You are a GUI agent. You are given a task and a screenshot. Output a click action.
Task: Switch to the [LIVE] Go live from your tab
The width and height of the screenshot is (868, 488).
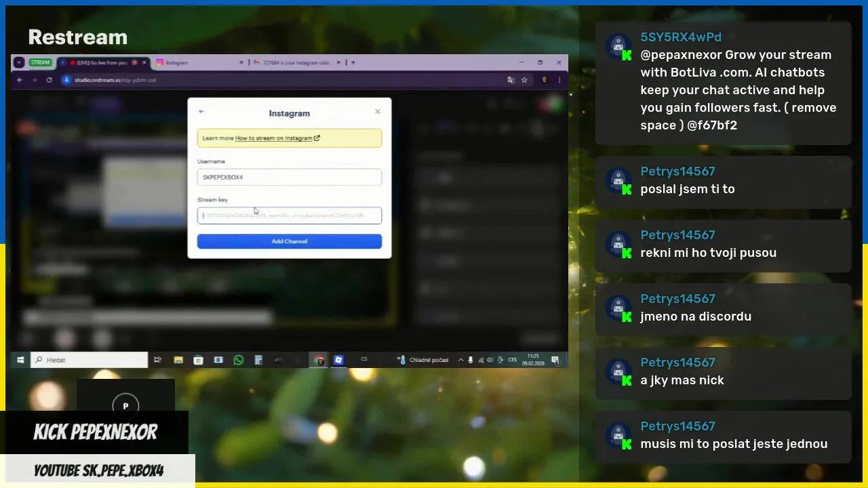[x=103, y=62]
